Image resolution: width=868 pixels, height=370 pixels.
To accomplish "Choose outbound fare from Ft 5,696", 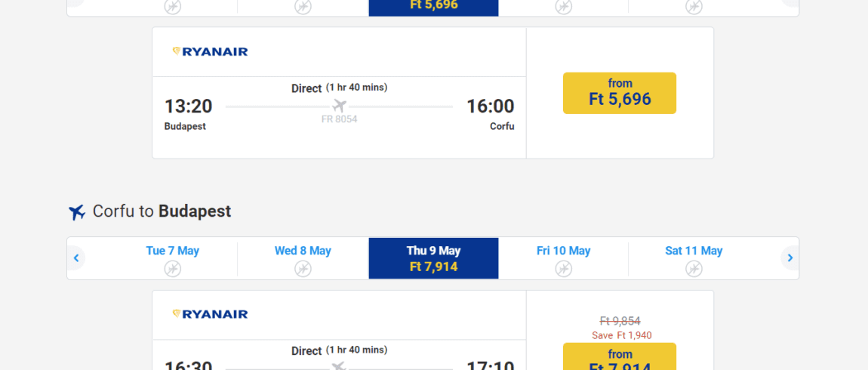I will [620, 93].
